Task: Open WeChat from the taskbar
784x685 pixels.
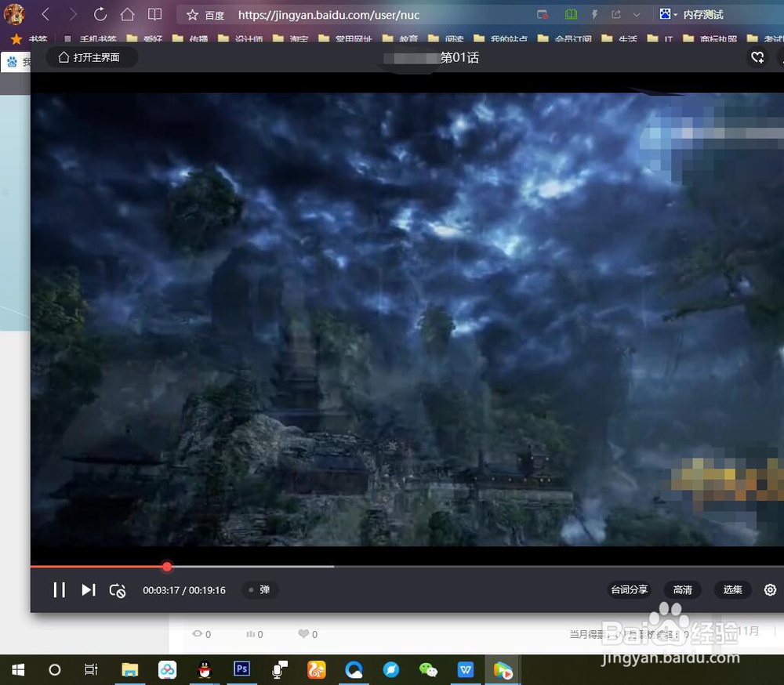Action: point(428,669)
